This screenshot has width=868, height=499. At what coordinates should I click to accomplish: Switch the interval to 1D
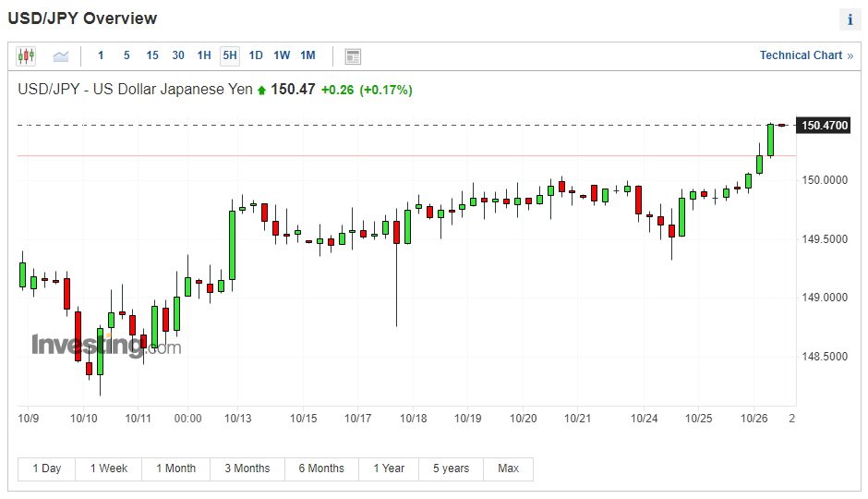(x=256, y=55)
